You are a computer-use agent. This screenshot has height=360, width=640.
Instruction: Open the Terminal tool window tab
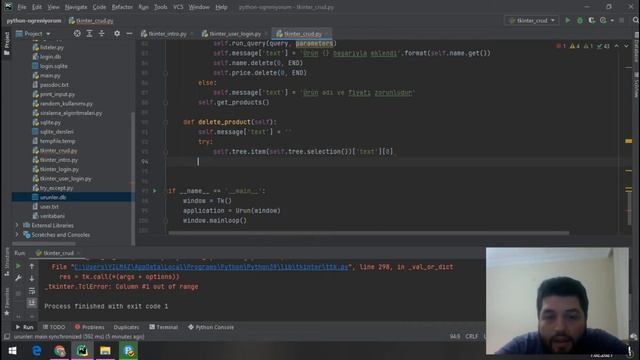163,327
